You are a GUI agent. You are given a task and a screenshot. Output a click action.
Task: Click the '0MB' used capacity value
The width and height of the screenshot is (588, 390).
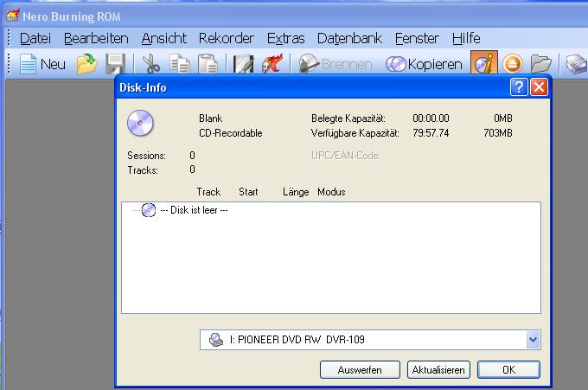pos(503,118)
